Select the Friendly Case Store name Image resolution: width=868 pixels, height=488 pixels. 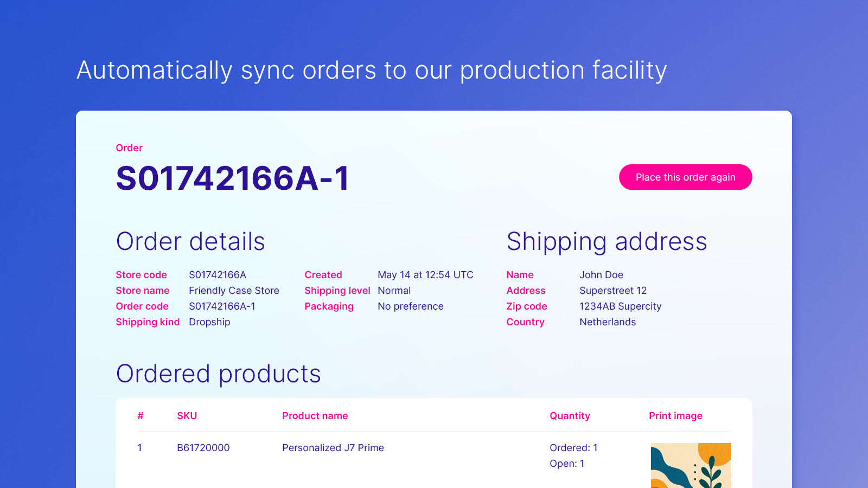(234, 291)
